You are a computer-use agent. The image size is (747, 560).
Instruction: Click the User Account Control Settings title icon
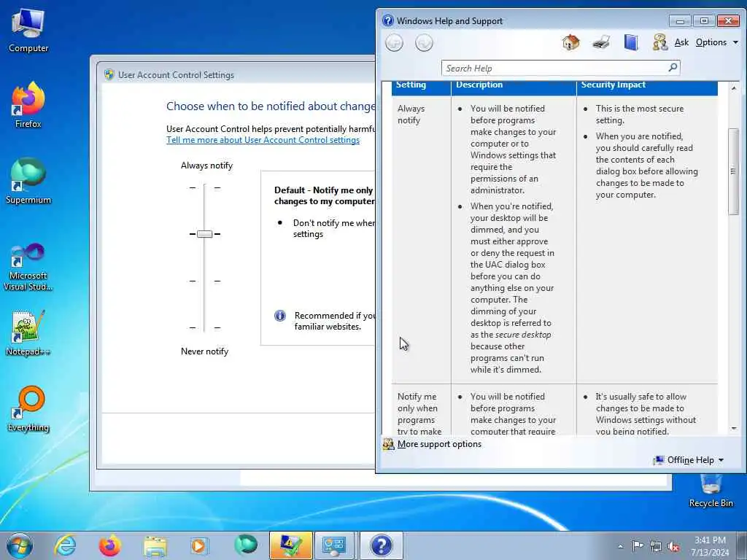109,75
